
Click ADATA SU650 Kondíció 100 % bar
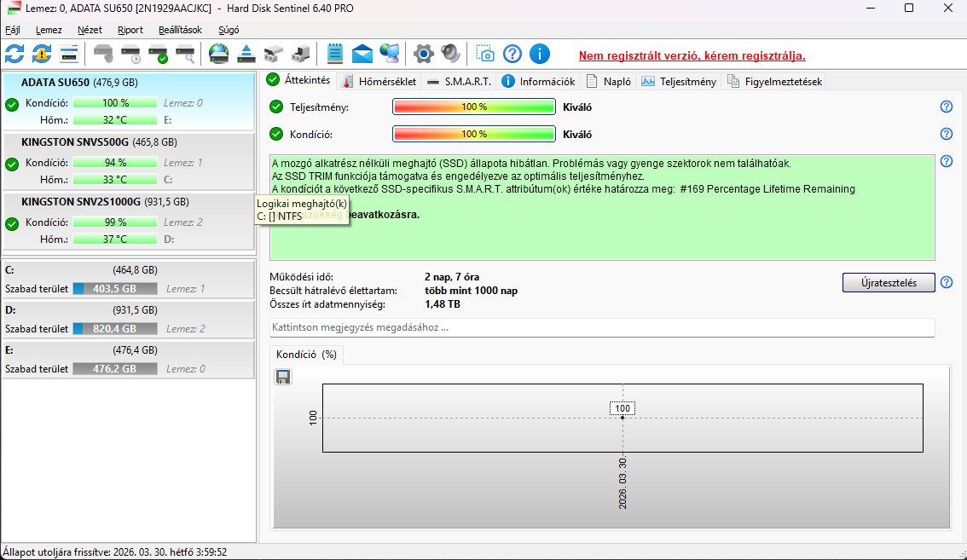pos(115,103)
